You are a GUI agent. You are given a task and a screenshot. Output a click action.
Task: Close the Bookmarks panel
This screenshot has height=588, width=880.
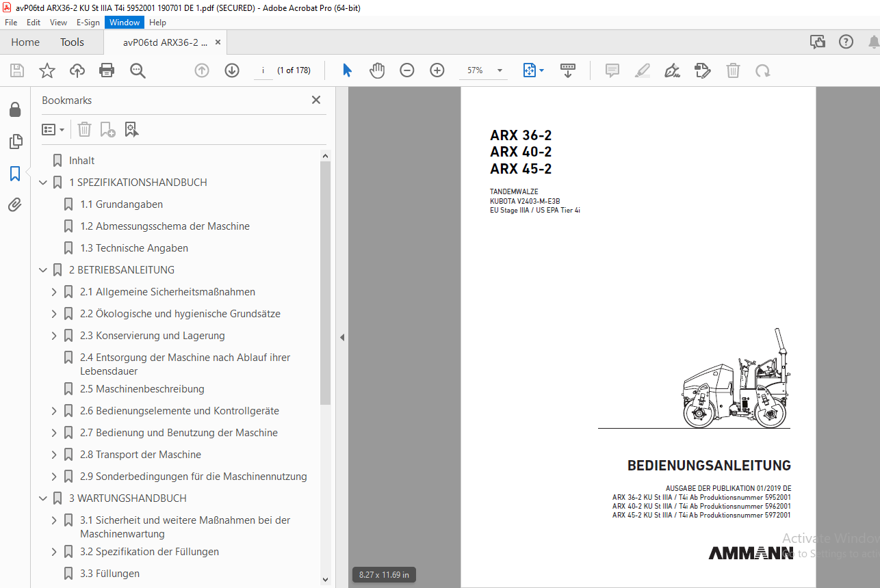pyautogui.click(x=316, y=100)
